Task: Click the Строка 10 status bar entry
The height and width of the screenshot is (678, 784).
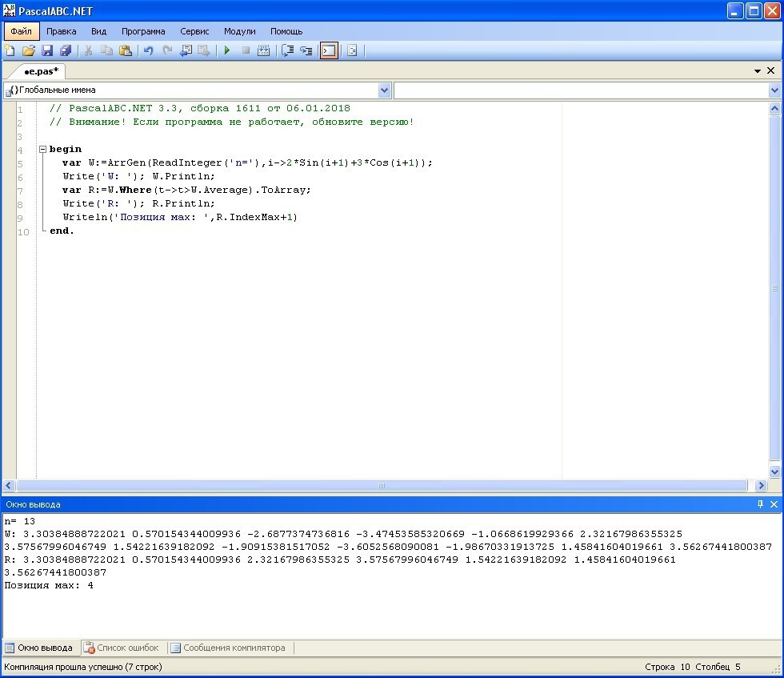Action: pos(667,667)
